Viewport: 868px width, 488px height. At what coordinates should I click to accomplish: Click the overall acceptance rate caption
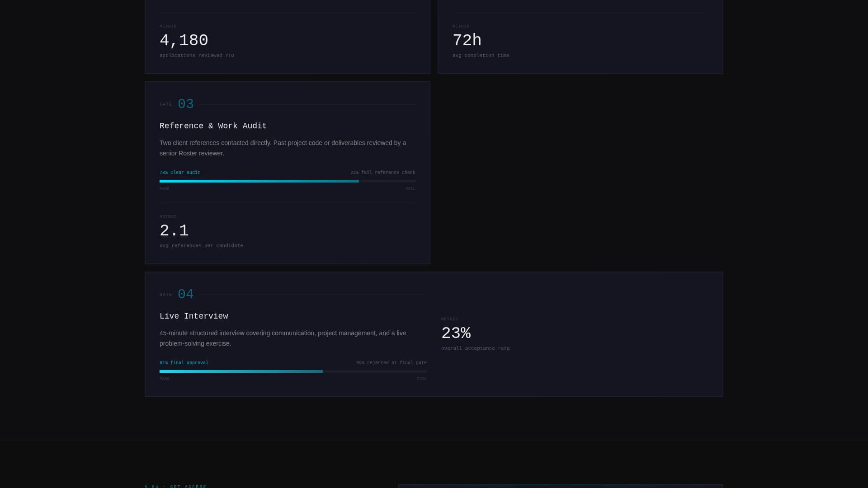476,348
